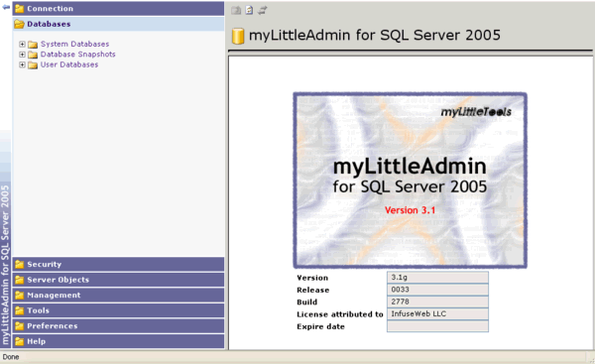This screenshot has height=364, width=595.
Task: Click the 'License attributed to' label
Action: pos(340,314)
